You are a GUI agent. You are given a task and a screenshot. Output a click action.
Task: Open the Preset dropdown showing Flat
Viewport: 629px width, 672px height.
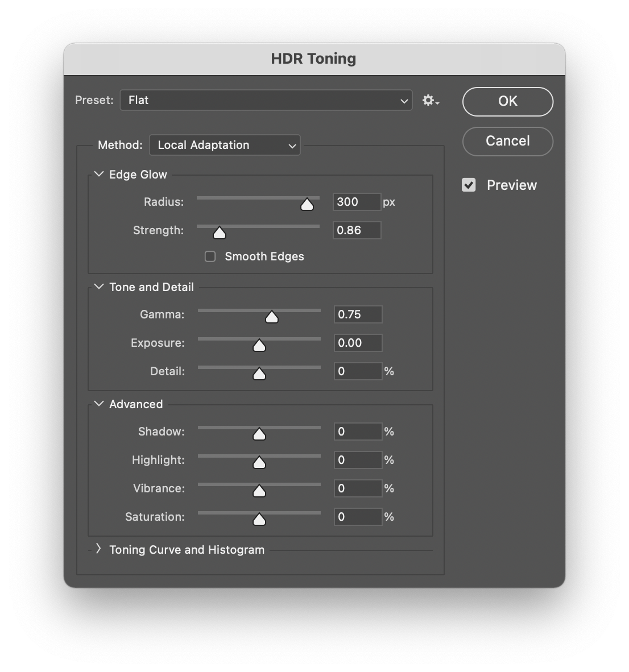[x=266, y=100]
